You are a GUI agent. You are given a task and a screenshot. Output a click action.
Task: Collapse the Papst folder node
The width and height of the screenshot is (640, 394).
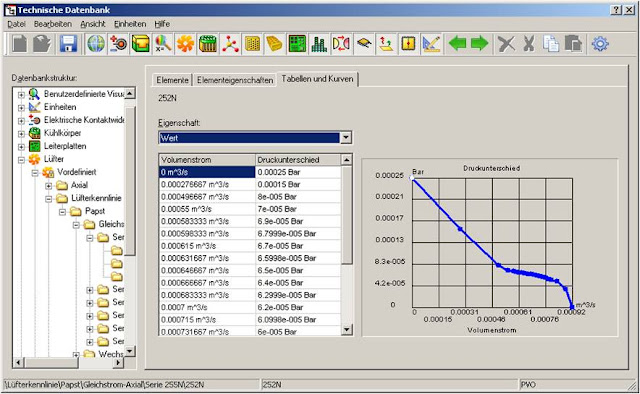point(62,212)
